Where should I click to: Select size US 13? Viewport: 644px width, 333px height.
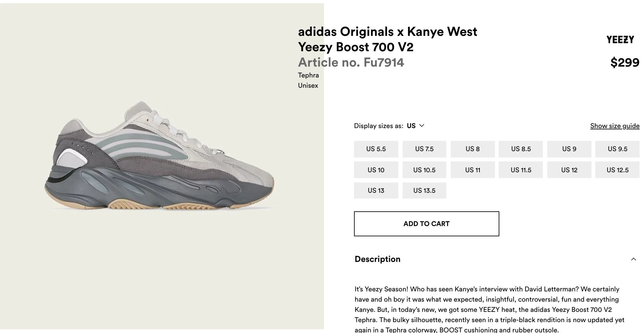pyautogui.click(x=376, y=191)
